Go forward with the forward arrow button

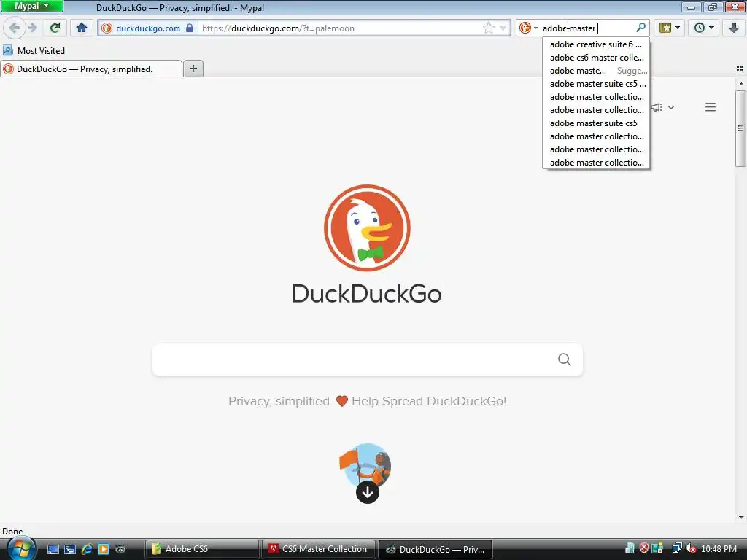tap(33, 28)
